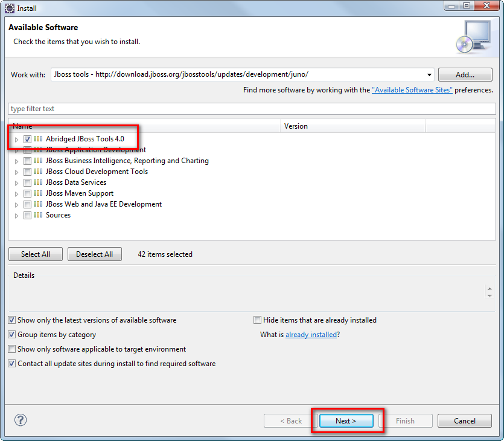Toggle Show only the latest versions option

[12, 320]
